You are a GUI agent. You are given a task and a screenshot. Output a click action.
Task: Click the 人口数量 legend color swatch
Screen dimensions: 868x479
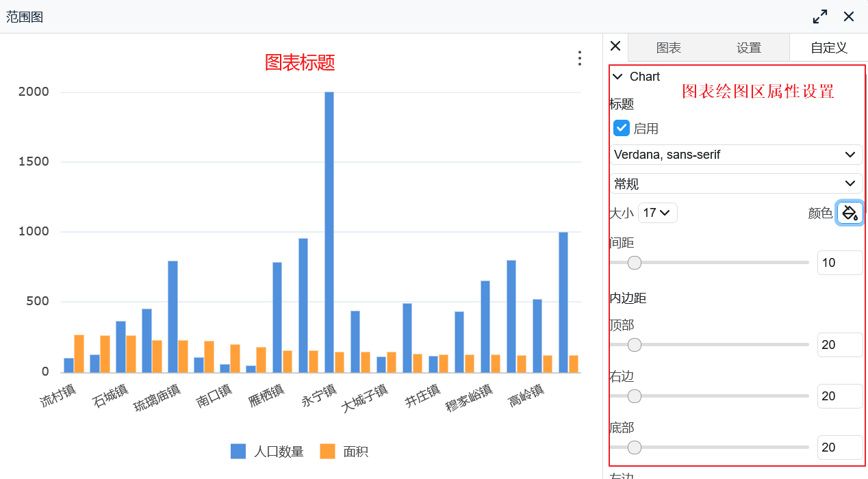[x=238, y=451]
